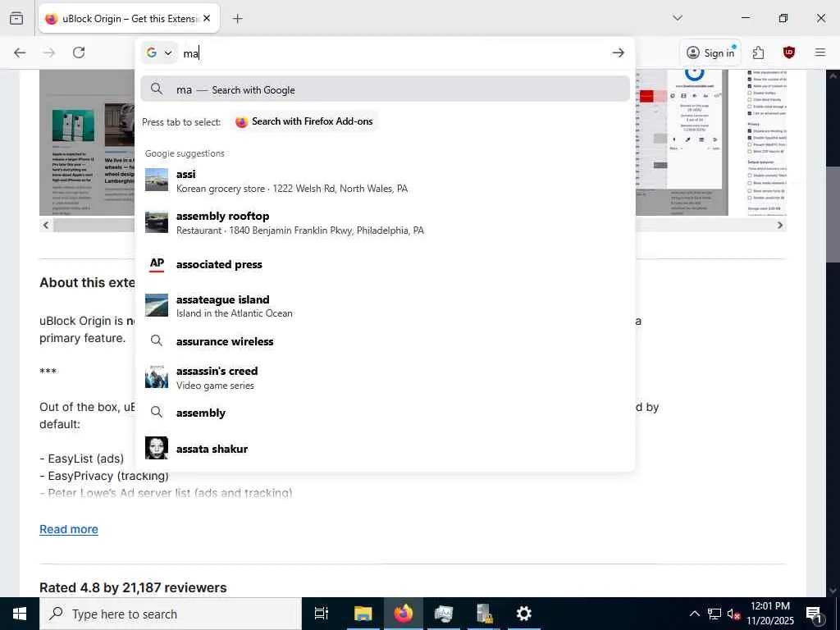Viewport: 840px width, 630px height.
Task: Click the Sign in account button
Action: coord(711,52)
